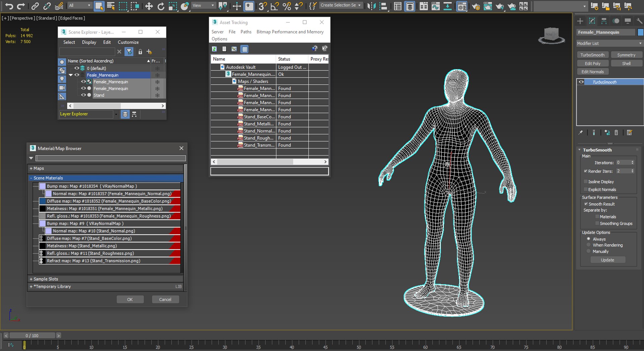The width and height of the screenshot is (644, 351).
Task: Open selection filter All dropdown
Action: 79,5
